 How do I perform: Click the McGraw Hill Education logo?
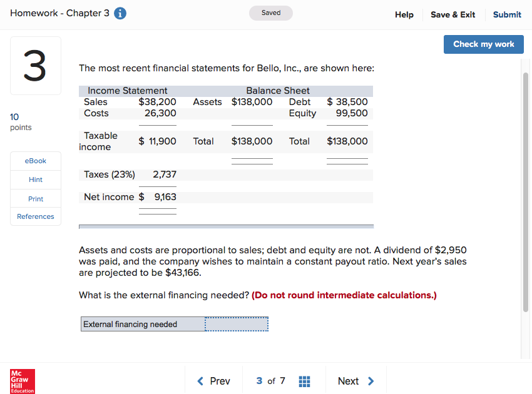pyautogui.click(x=21, y=381)
